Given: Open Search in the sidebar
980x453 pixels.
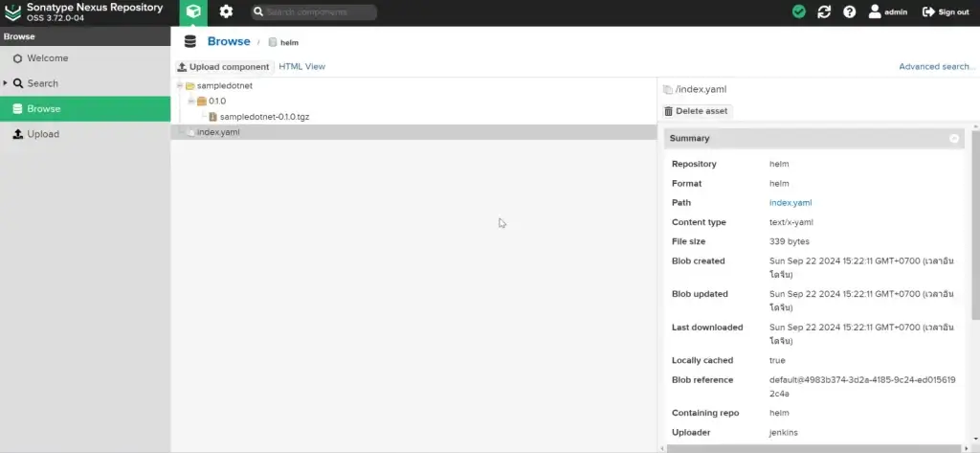Looking at the screenshot, I should tap(42, 83).
